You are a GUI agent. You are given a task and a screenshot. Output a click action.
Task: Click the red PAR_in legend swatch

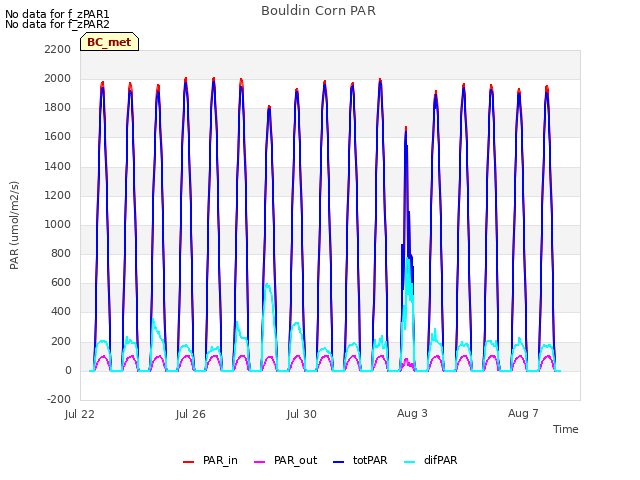189,462
